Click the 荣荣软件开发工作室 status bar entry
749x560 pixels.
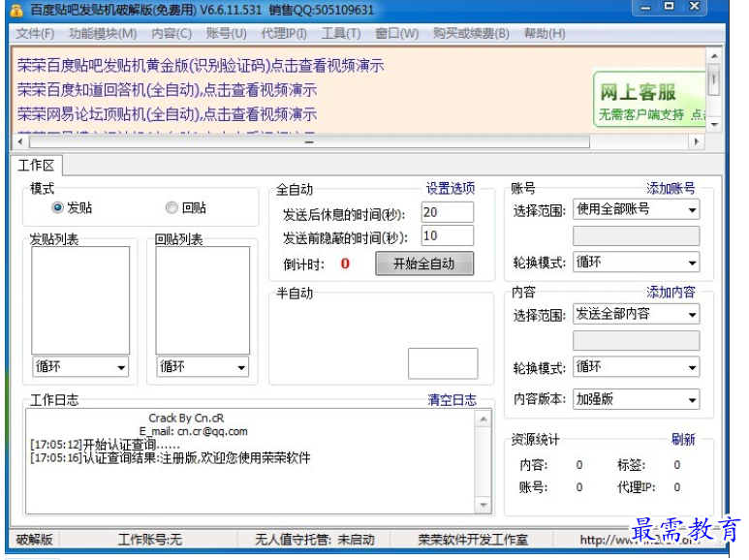coord(473,540)
